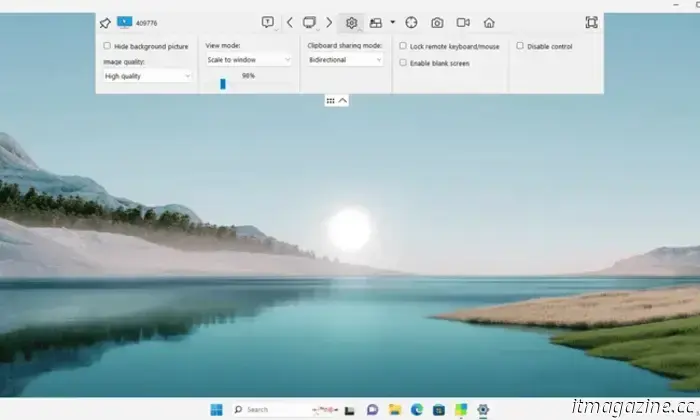
Task: Click the home icon in the toolbar
Action: click(489, 22)
